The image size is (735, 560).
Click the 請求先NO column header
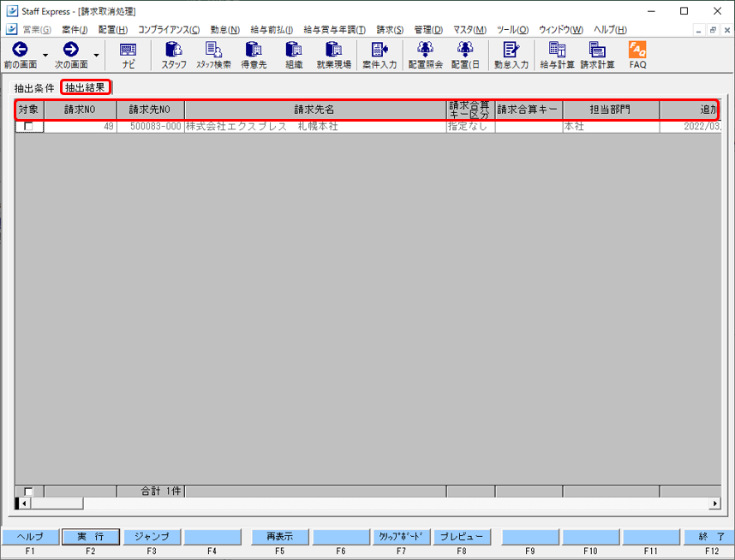coord(151,110)
